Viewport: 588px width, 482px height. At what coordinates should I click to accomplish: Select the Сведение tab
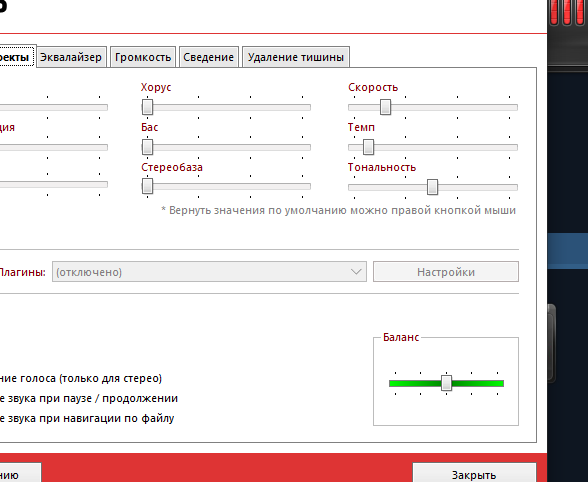(x=208, y=57)
